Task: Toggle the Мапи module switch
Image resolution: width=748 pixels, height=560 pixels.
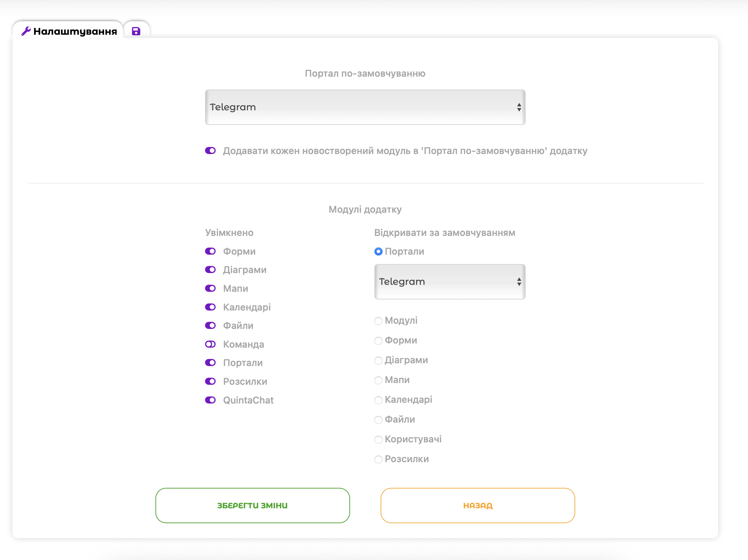Action: [x=210, y=288]
